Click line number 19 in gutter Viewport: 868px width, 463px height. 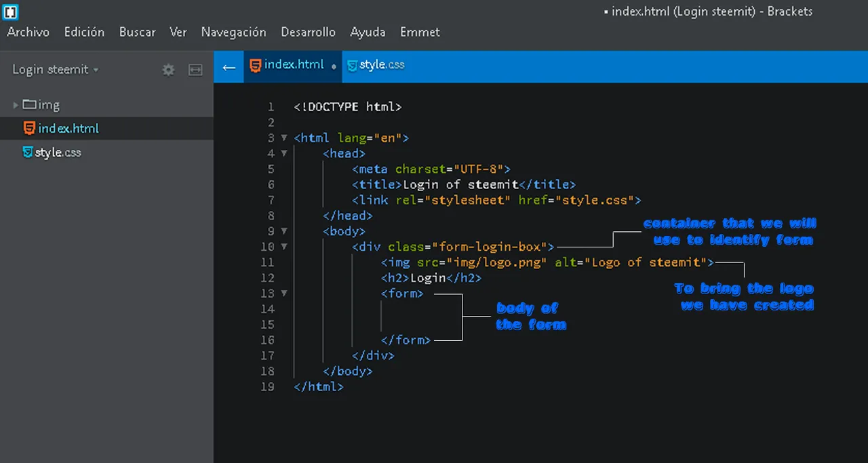(x=267, y=387)
